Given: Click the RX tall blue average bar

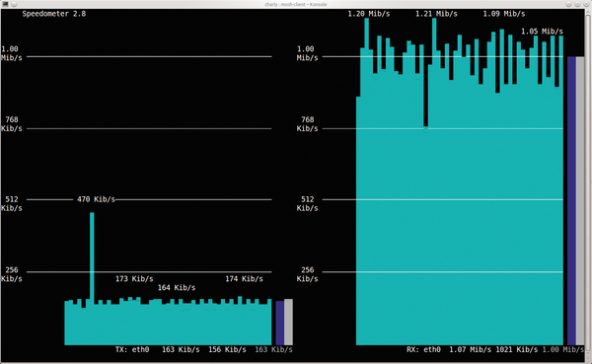Looking at the screenshot, I should tap(571, 201).
